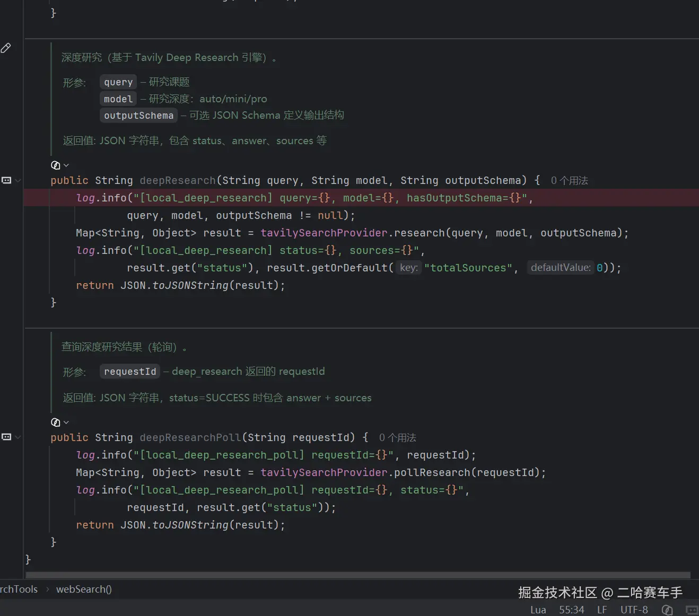Select the webSearch() breadcrumb
The image size is (699, 616).
point(84,589)
